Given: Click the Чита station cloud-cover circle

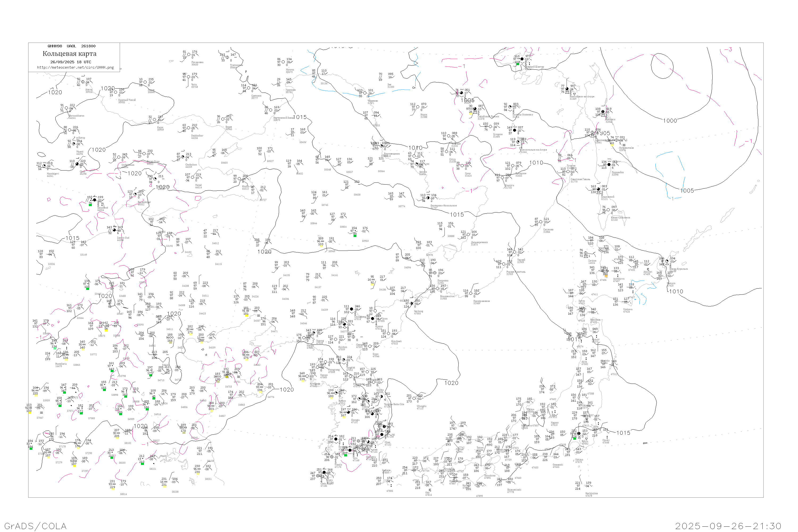Looking at the screenshot, I should pyautogui.click(x=189, y=77).
